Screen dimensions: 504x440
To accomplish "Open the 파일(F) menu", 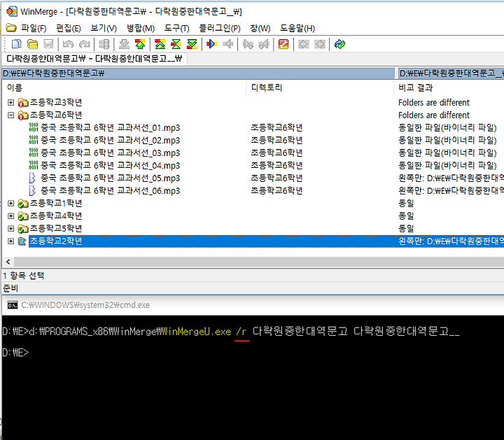I will click(x=34, y=28).
